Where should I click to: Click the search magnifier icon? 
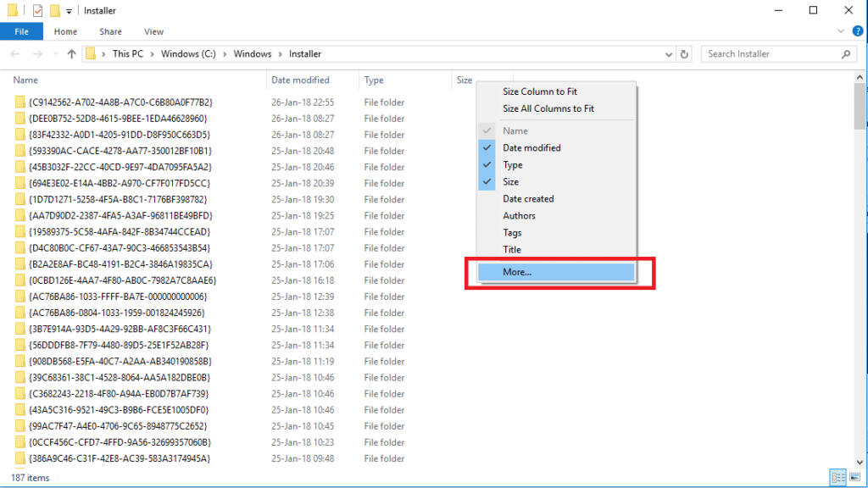point(846,54)
